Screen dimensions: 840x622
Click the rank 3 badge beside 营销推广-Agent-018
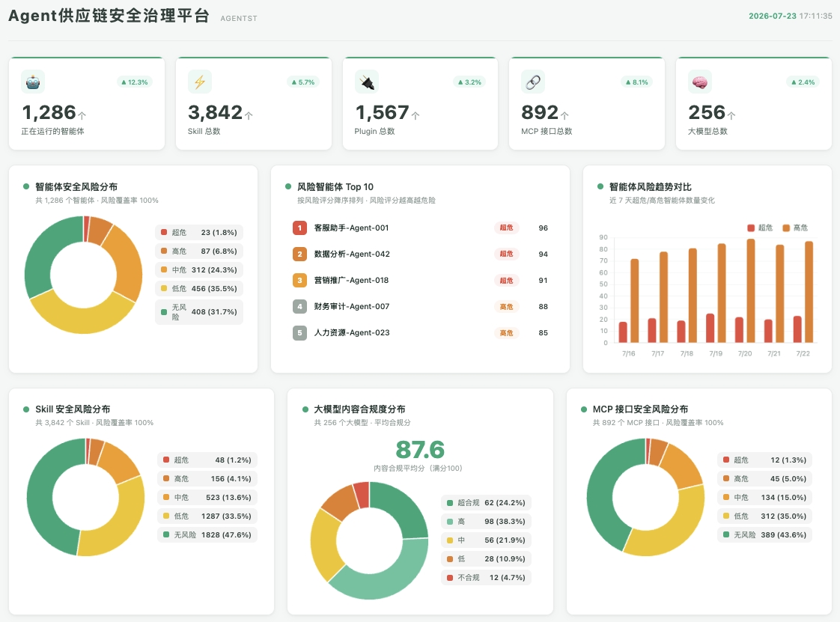(x=299, y=280)
